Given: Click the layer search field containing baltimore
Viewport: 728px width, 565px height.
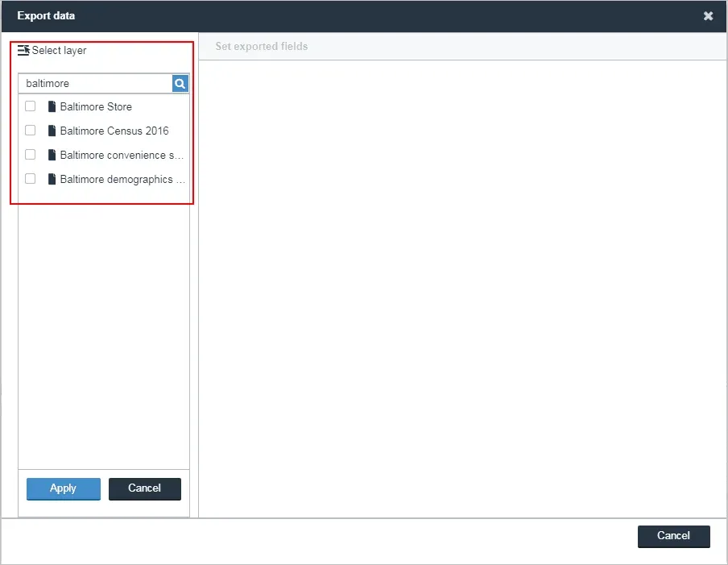Looking at the screenshot, I should 96,84.
